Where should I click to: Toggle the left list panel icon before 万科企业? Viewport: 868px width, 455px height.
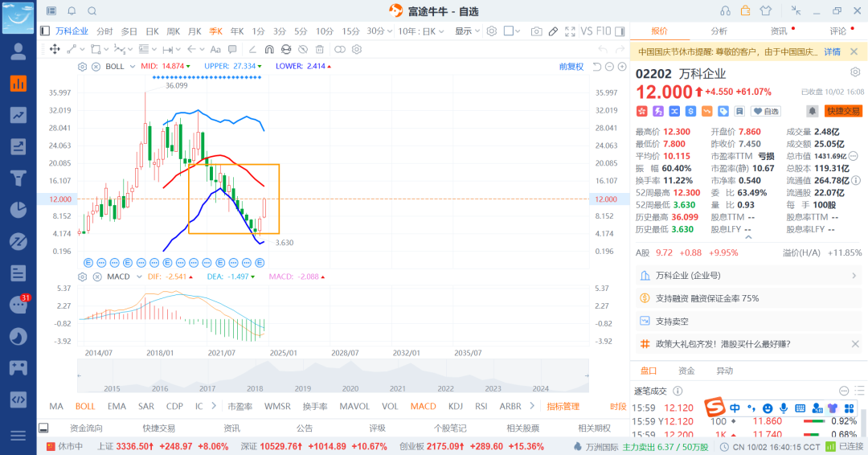click(x=45, y=31)
